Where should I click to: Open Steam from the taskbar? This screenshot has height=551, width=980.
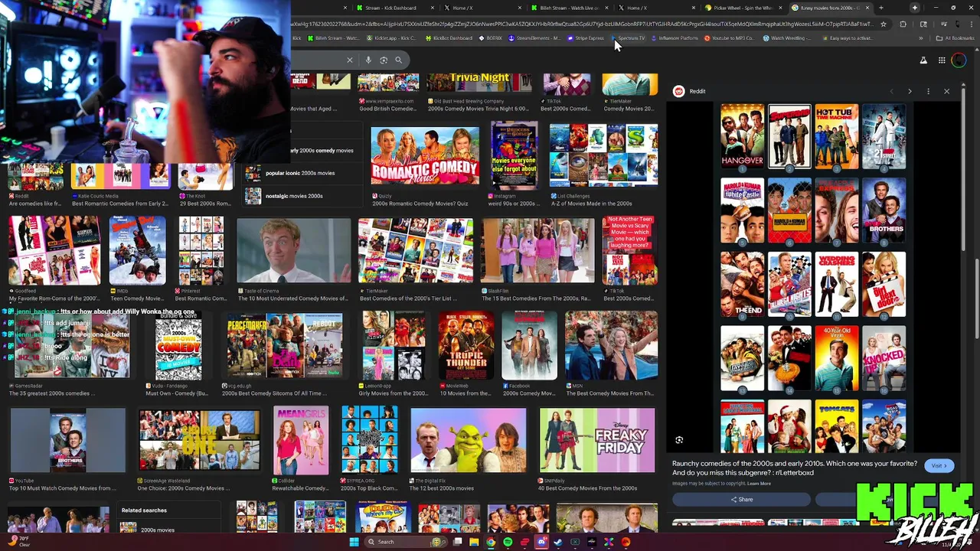click(558, 542)
